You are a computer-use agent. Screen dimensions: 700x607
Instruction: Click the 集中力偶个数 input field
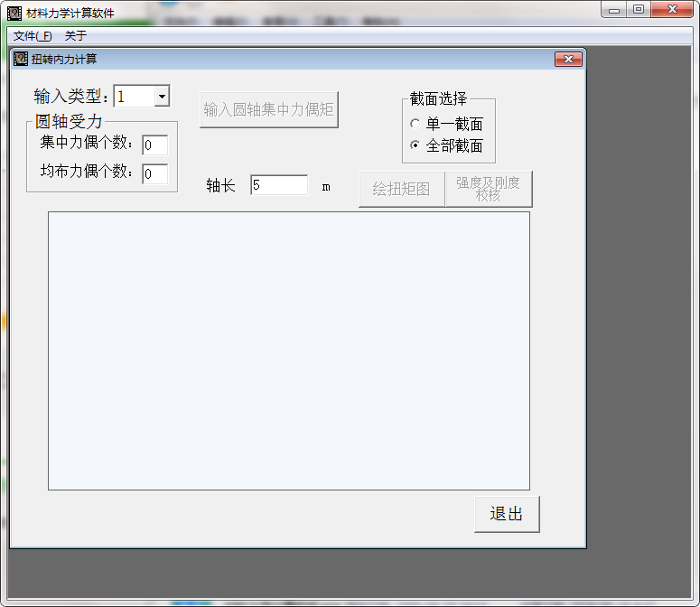click(154, 145)
